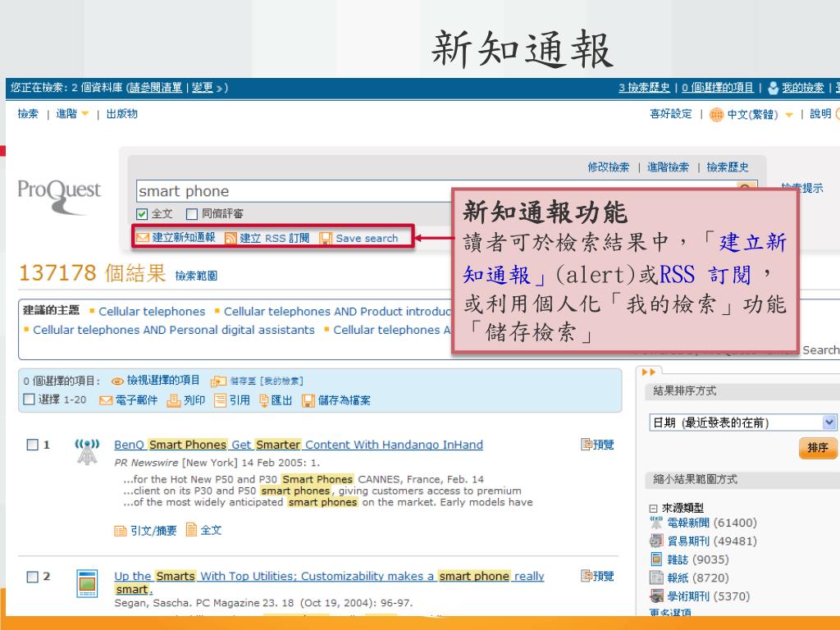Click the 排序 sort button
Screen dimensions: 840x630
click(x=818, y=447)
